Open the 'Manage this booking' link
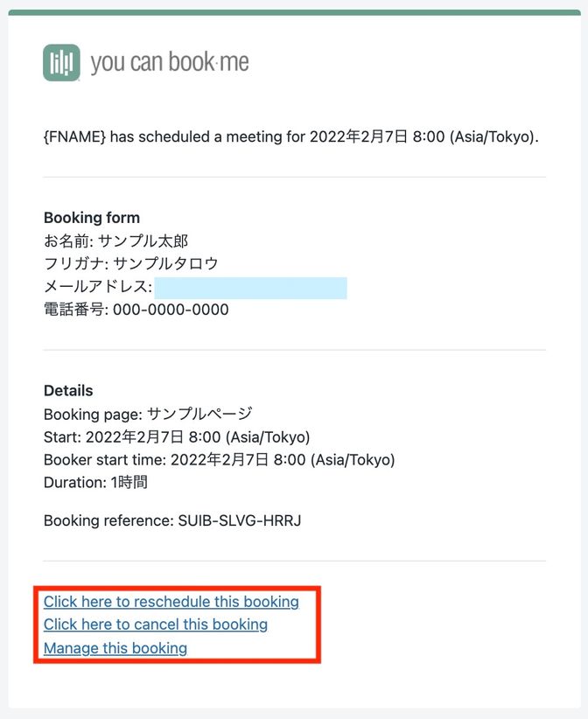588x719 pixels. [115, 648]
